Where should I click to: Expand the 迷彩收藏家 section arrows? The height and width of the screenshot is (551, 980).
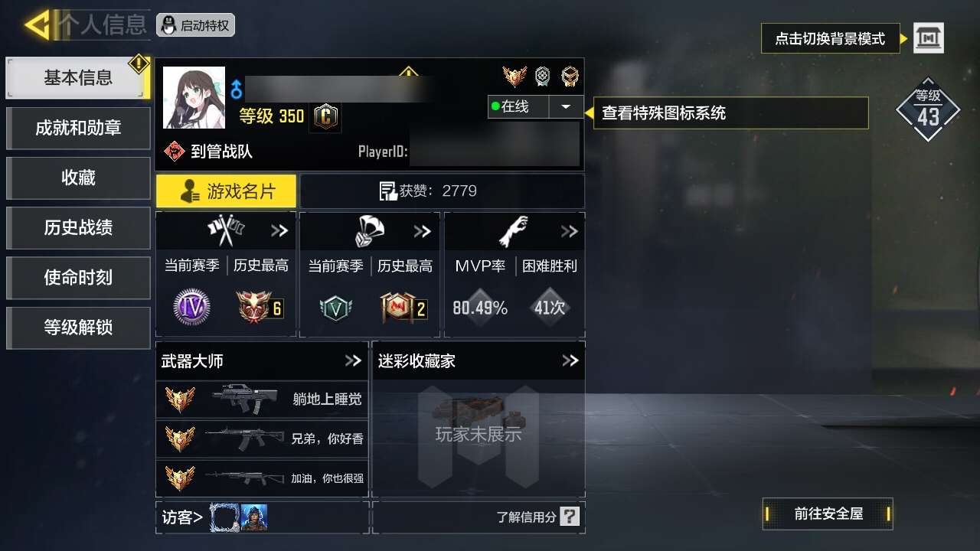[570, 360]
